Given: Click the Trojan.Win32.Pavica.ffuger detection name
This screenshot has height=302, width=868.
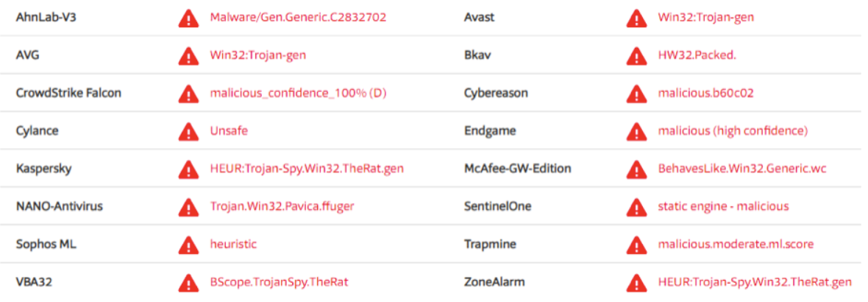Looking at the screenshot, I should coord(282,206).
